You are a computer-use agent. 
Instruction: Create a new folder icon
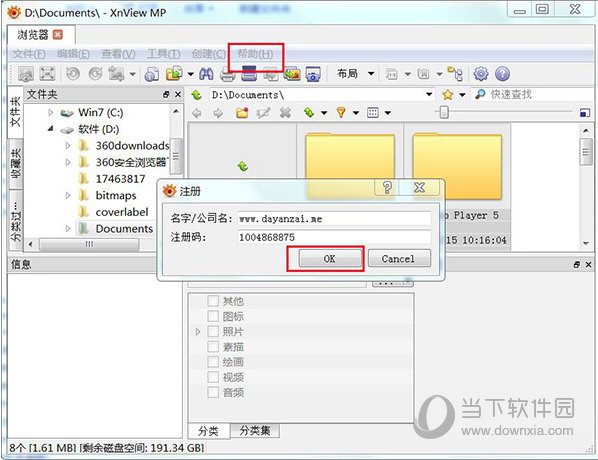point(242,113)
